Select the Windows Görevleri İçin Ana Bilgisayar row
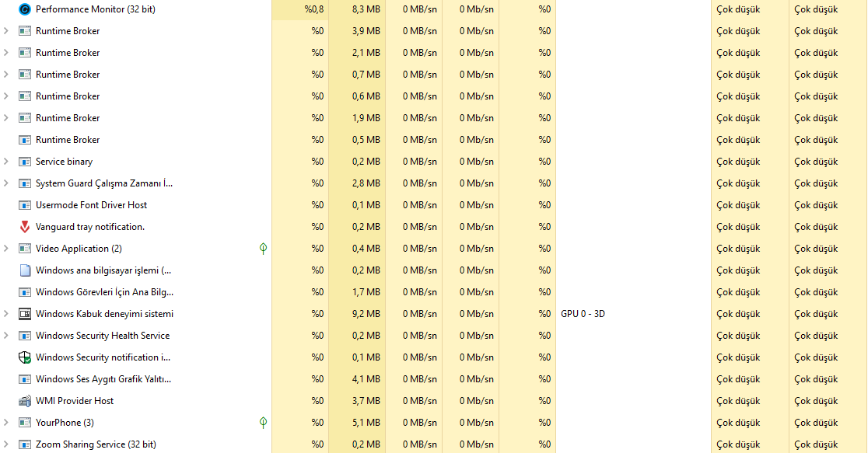This screenshot has width=868, height=453. (104, 292)
